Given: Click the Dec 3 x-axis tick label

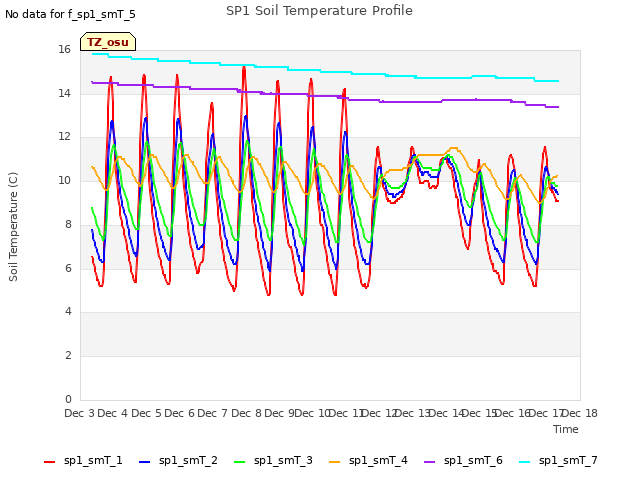Looking at the screenshot, I should [x=80, y=413].
